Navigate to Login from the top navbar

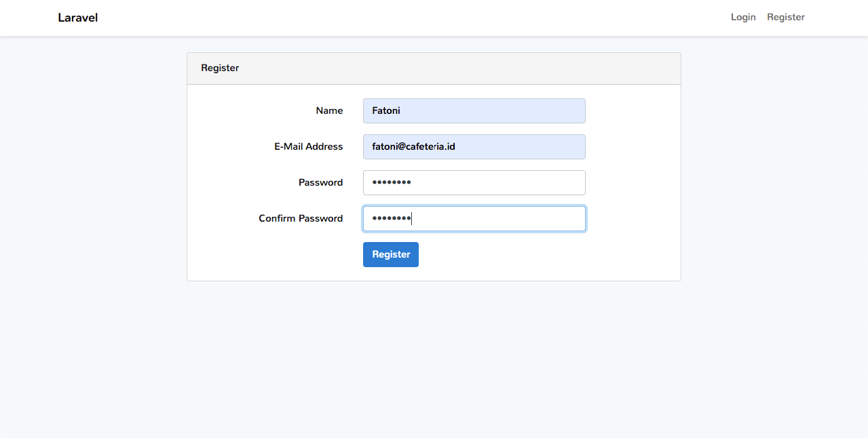pos(742,17)
